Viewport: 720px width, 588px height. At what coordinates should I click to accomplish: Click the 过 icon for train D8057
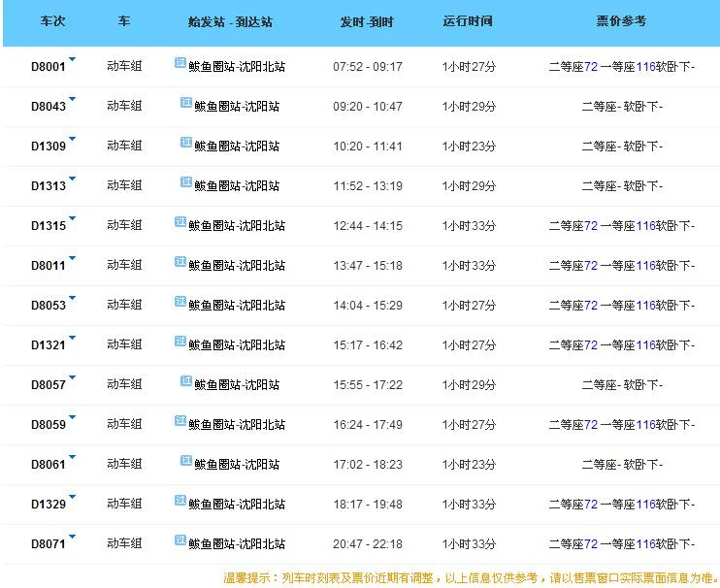click(x=185, y=381)
